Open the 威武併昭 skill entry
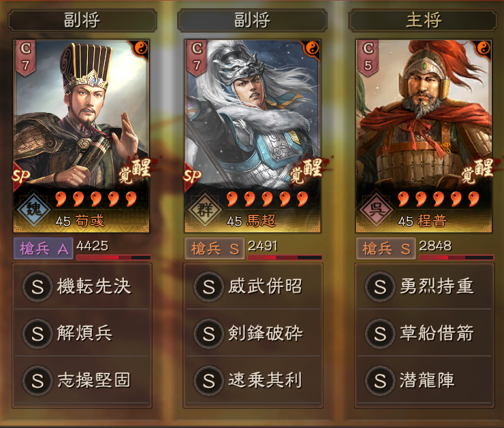The image size is (504, 428). (x=253, y=286)
